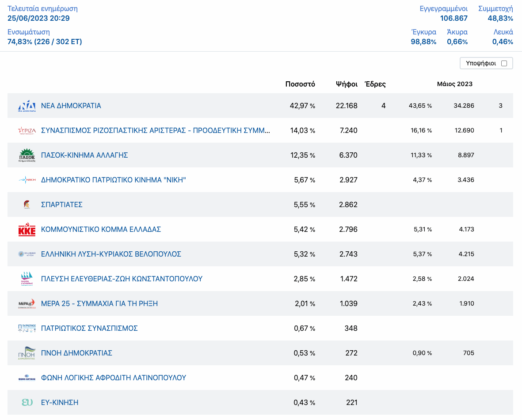This screenshot has width=522, height=420.
Task: Click the Plefsi Eleftherias ship logo
Action: tap(27, 279)
